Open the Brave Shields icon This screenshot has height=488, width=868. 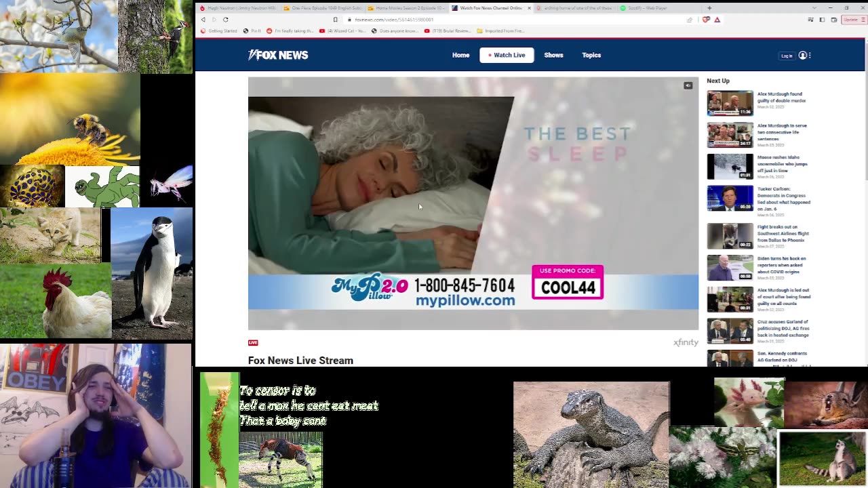(x=706, y=20)
